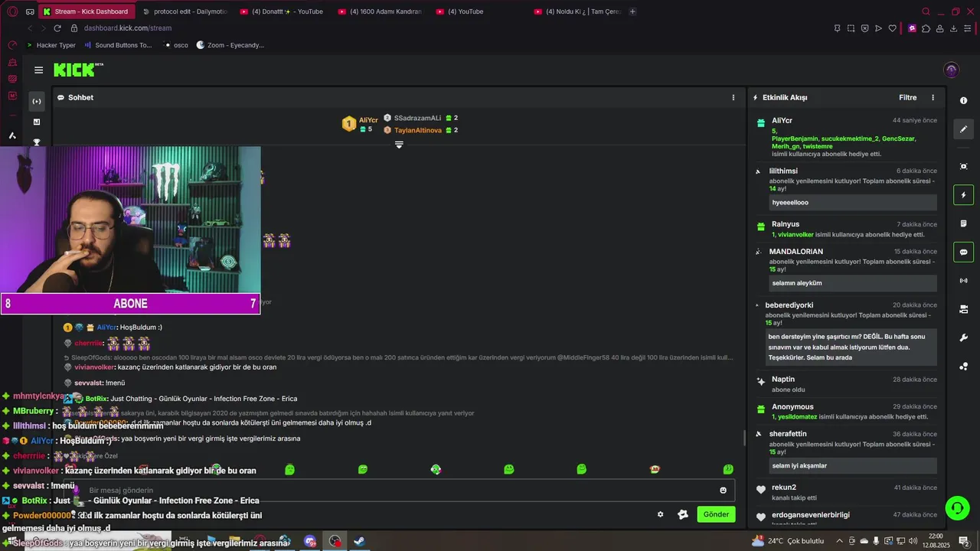Switch to Noldu Ki Tam Çere tab
Viewport: 980px width, 551px height.
pyautogui.click(x=578, y=11)
